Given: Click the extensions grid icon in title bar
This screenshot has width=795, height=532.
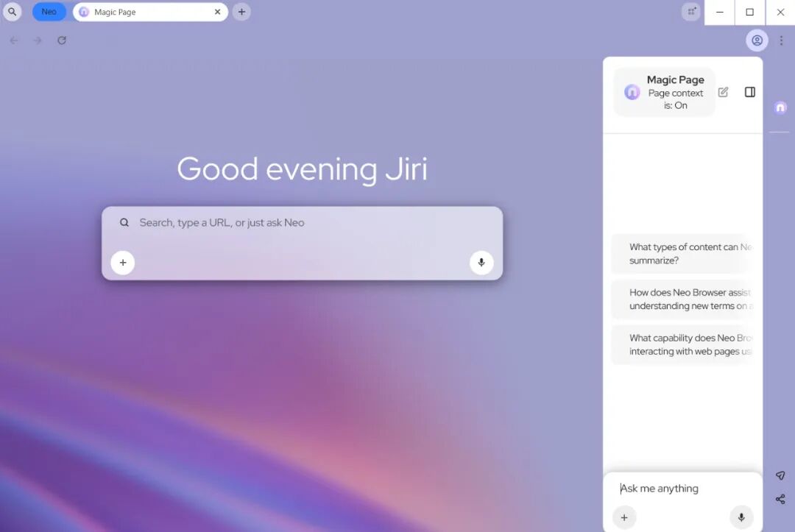Looking at the screenshot, I should pyautogui.click(x=691, y=12).
